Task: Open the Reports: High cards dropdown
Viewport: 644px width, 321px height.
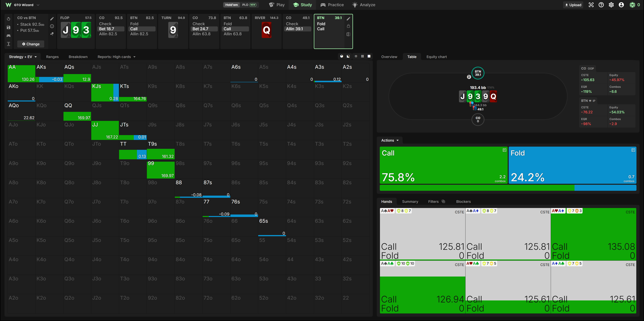Action: click(x=116, y=57)
